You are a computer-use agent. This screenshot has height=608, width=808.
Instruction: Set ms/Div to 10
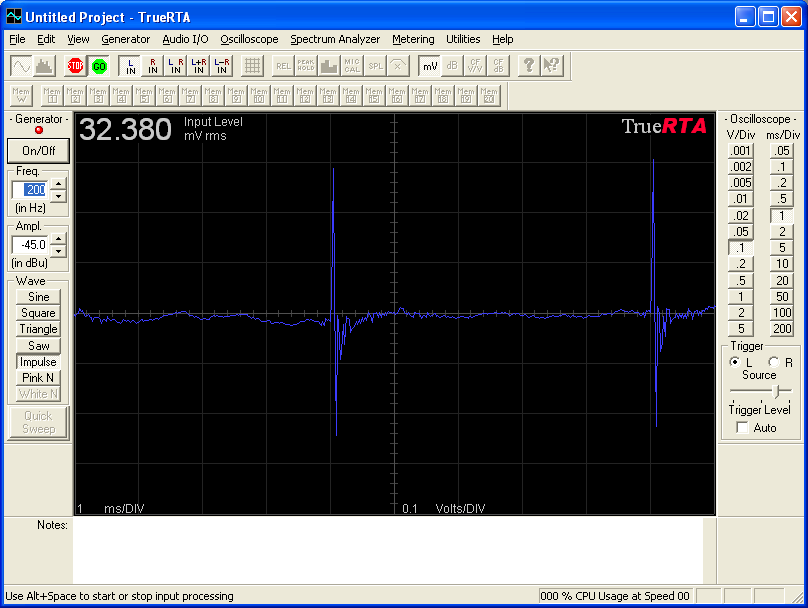pos(782,264)
